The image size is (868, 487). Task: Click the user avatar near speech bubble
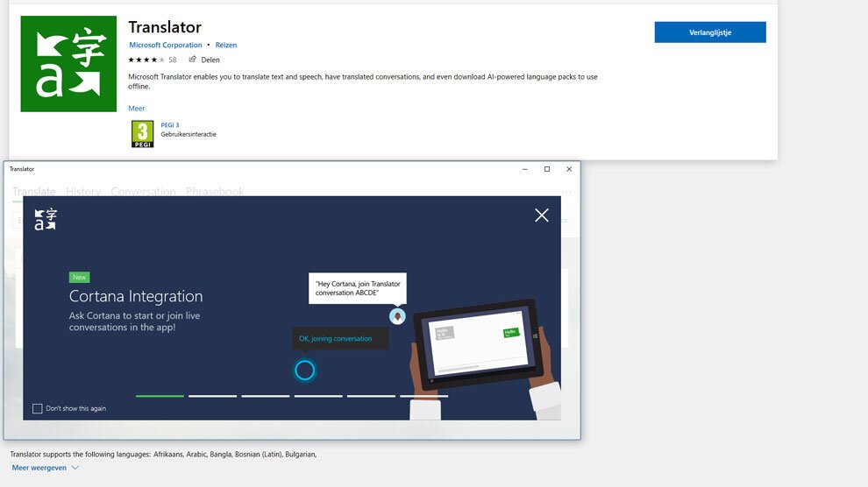pyautogui.click(x=397, y=316)
